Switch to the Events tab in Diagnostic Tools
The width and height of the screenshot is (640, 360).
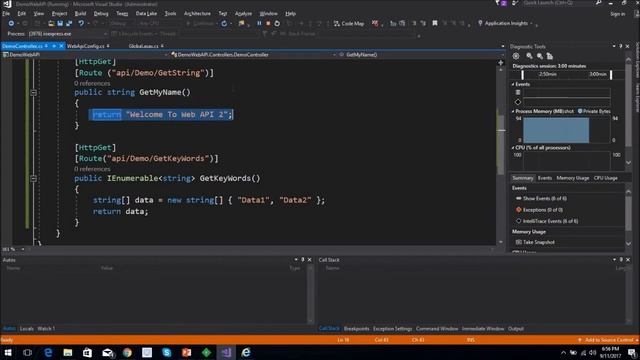544,178
